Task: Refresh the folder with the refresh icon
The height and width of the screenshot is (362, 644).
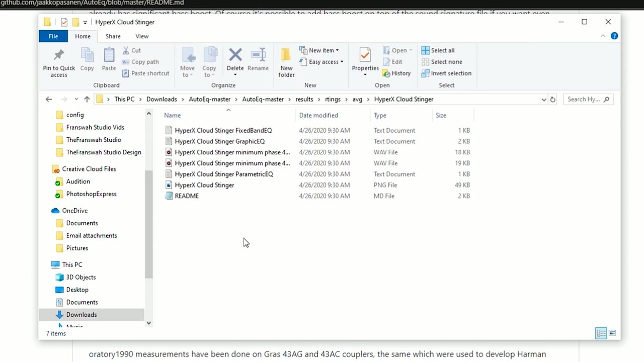Action: pyautogui.click(x=552, y=99)
